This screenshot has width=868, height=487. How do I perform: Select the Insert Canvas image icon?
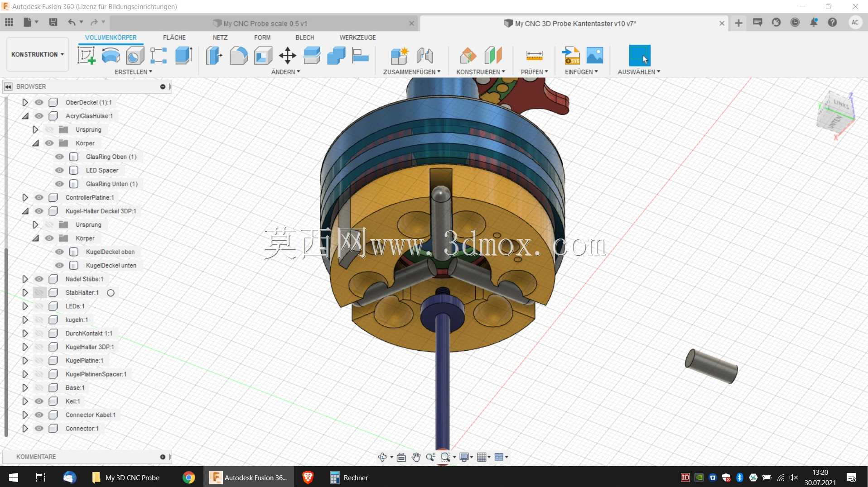[x=594, y=55]
